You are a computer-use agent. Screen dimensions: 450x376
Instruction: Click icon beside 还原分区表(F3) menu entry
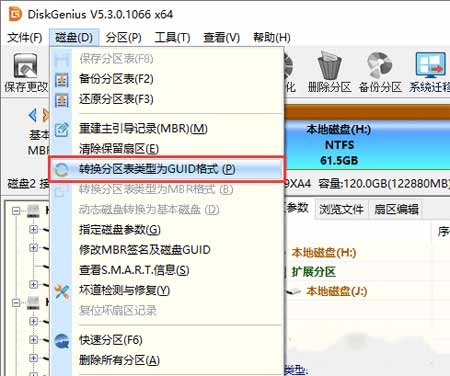coord(62,100)
